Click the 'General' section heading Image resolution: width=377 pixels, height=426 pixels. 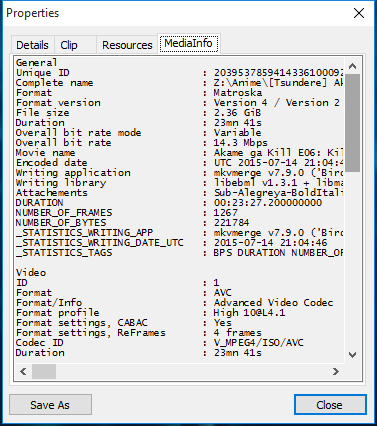click(36, 63)
